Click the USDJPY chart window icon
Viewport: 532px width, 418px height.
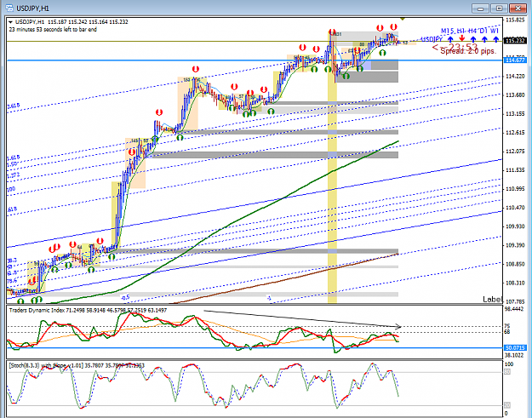tap(9, 8)
